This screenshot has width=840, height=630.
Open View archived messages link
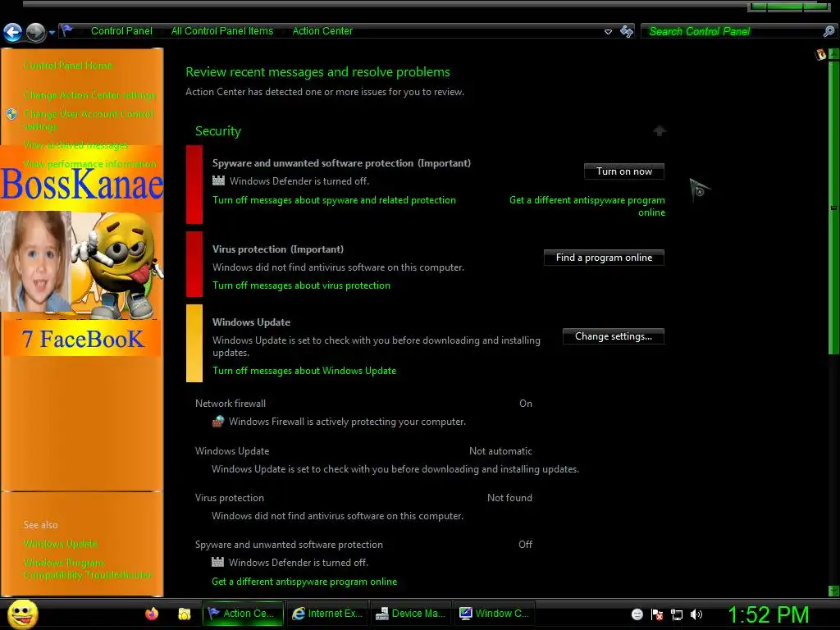click(75, 145)
